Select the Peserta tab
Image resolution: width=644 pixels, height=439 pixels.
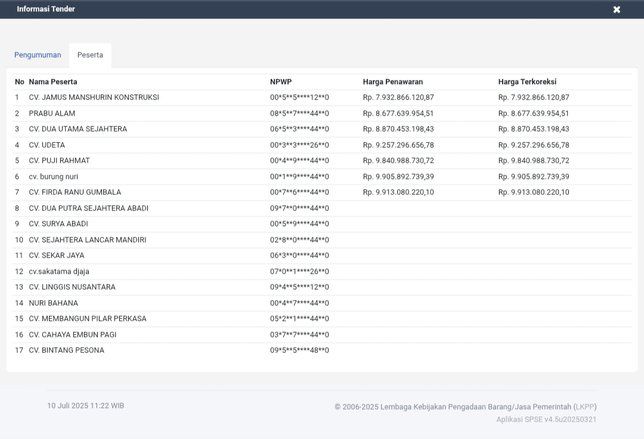click(90, 55)
